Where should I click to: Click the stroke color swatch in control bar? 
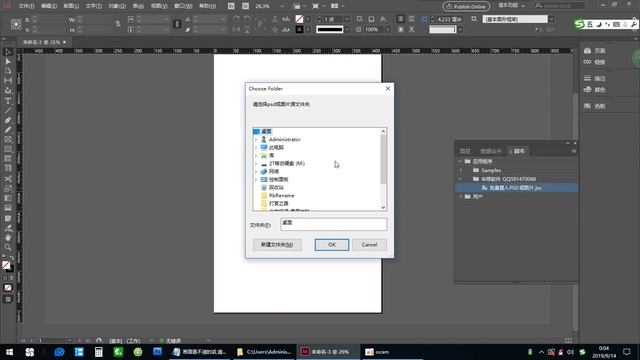tap(299, 29)
